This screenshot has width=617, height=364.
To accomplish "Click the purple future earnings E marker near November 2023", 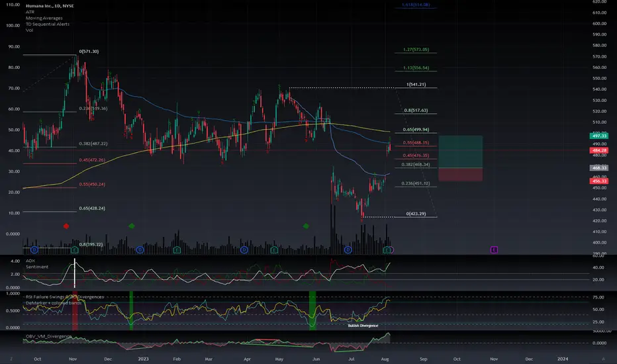I will tap(494, 250).
